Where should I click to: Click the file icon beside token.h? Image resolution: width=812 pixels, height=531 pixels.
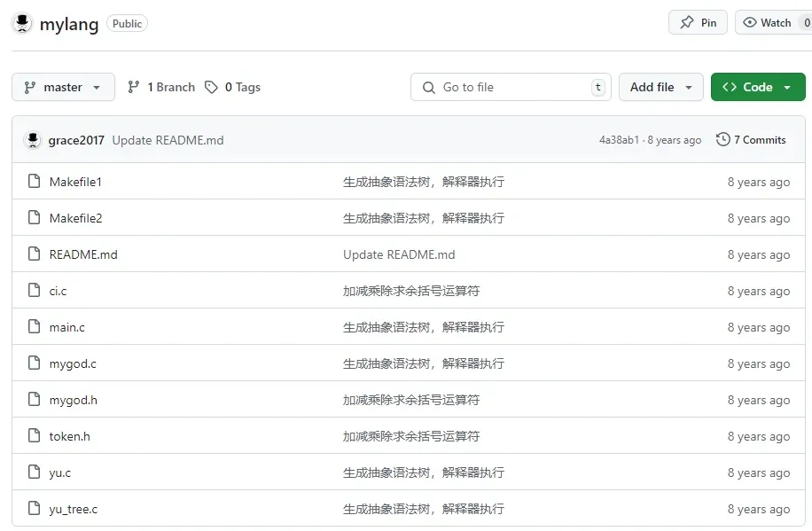click(35, 435)
